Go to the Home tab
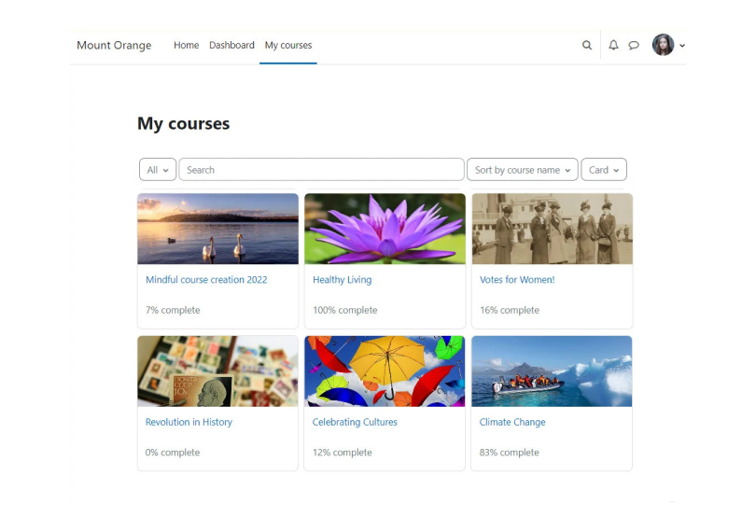The height and width of the screenshot is (532, 756). (x=186, y=46)
